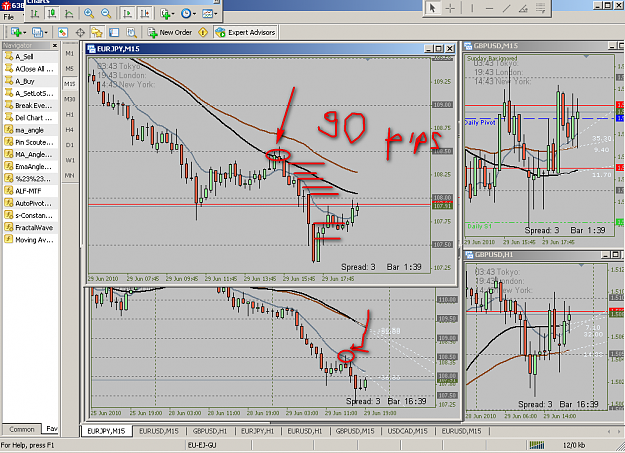The height and width of the screenshot is (453, 625).
Task: Select the trendline drawing tool
Action: pos(507,8)
